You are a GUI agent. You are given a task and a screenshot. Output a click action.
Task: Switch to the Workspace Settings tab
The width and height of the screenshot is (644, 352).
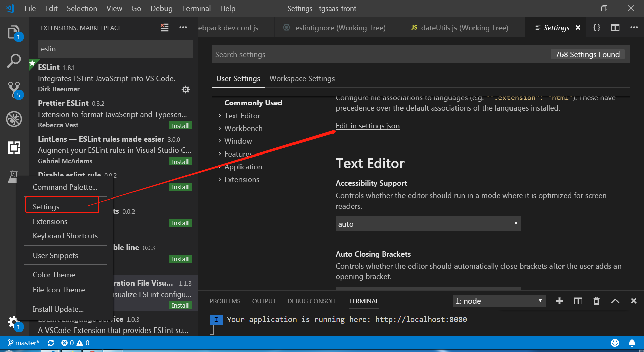(302, 78)
